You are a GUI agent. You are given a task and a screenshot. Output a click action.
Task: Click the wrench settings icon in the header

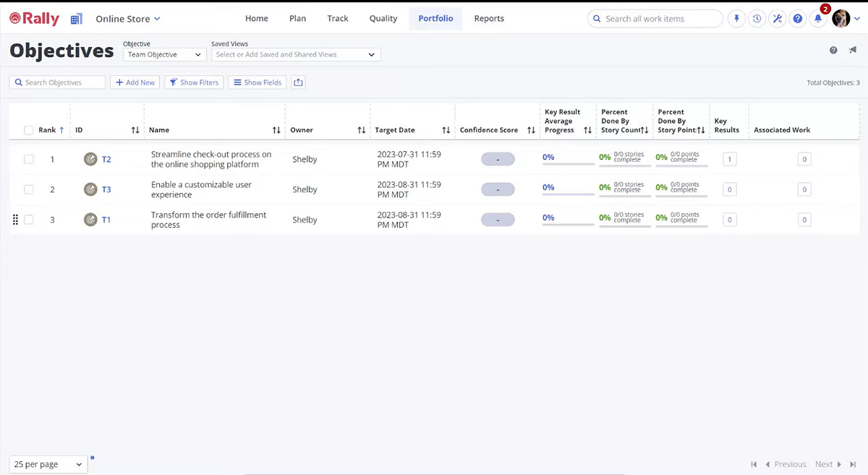point(777,18)
